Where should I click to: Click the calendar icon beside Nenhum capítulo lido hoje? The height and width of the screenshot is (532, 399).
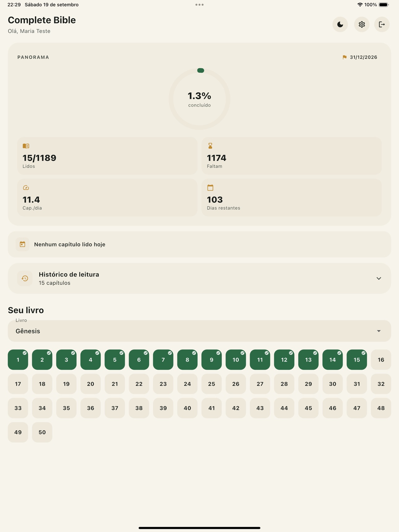[23, 244]
